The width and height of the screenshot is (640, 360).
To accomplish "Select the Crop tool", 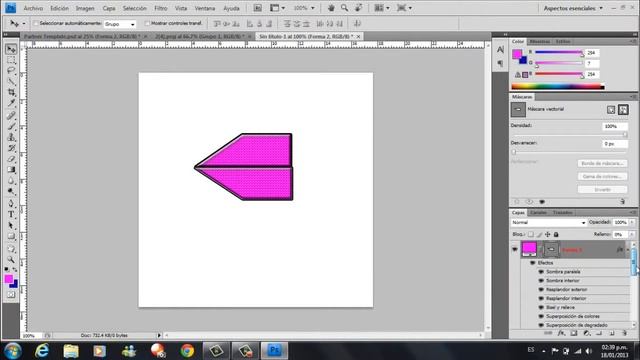I will click(x=11, y=92).
